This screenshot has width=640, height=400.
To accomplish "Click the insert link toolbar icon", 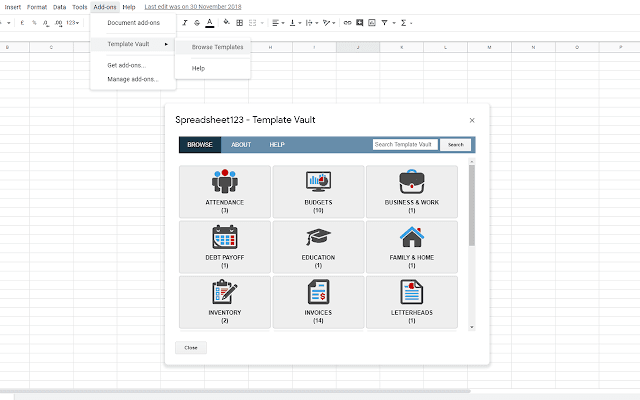I will [345, 22].
